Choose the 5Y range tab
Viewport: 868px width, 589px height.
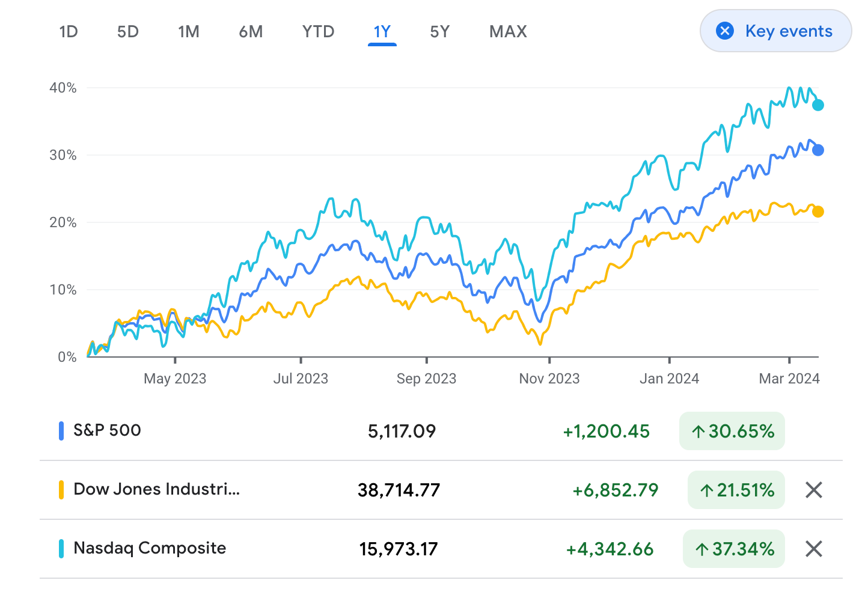coord(439,32)
